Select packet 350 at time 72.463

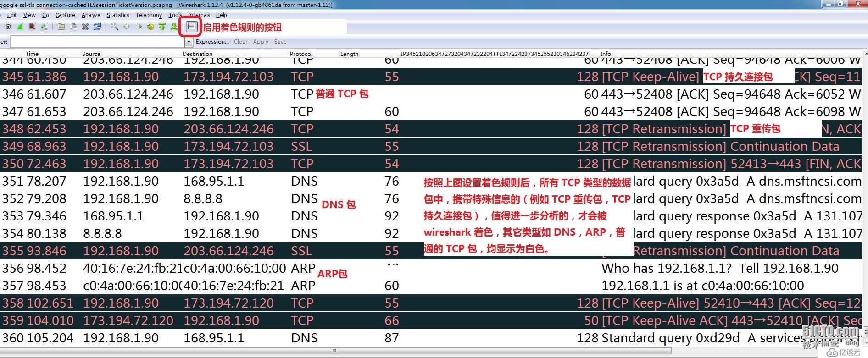coord(431,164)
